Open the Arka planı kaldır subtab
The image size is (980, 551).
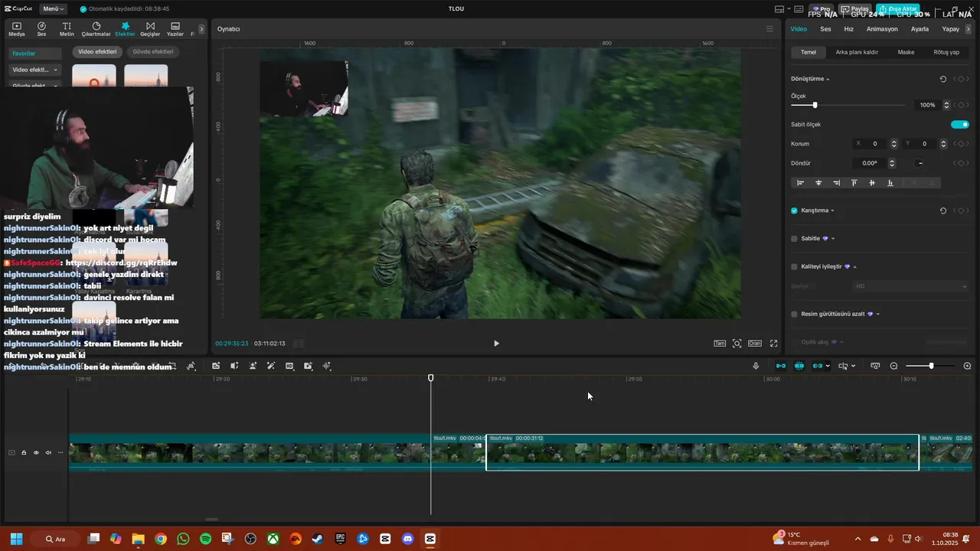(x=857, y=52)
